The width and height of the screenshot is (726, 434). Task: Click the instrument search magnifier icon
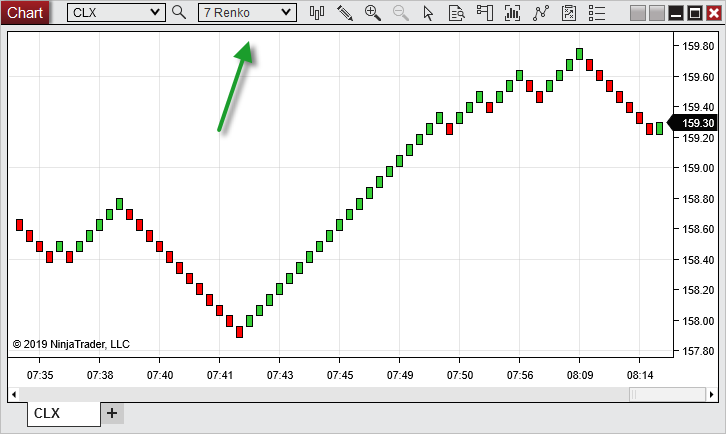pos(179,13)
